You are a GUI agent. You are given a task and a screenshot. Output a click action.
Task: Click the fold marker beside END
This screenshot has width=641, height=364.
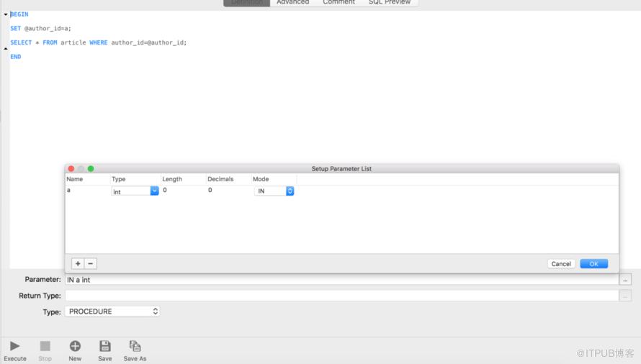(x=6, y=49)
